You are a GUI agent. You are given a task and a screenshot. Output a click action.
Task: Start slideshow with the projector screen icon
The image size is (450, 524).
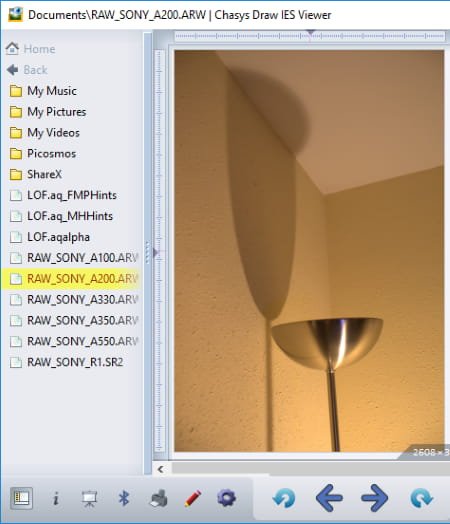(x=90, y=499)
